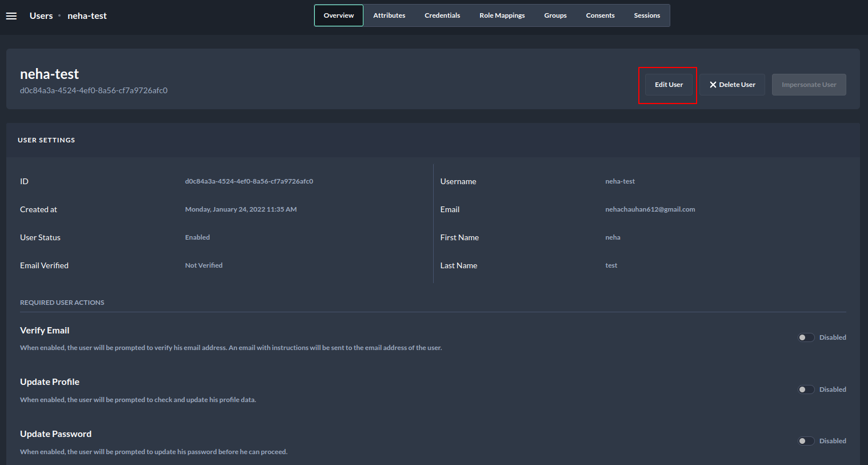Open the Sessions tab

click(647, 15)
